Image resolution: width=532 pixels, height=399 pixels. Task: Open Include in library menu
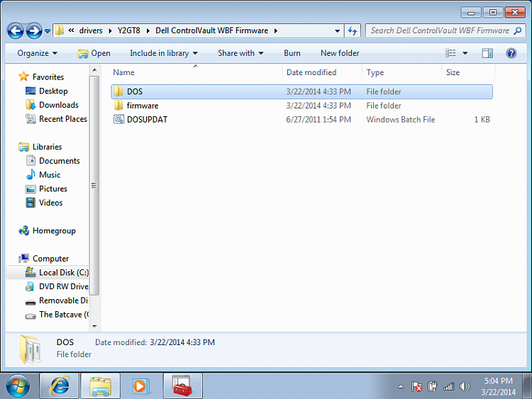[164, 53]
